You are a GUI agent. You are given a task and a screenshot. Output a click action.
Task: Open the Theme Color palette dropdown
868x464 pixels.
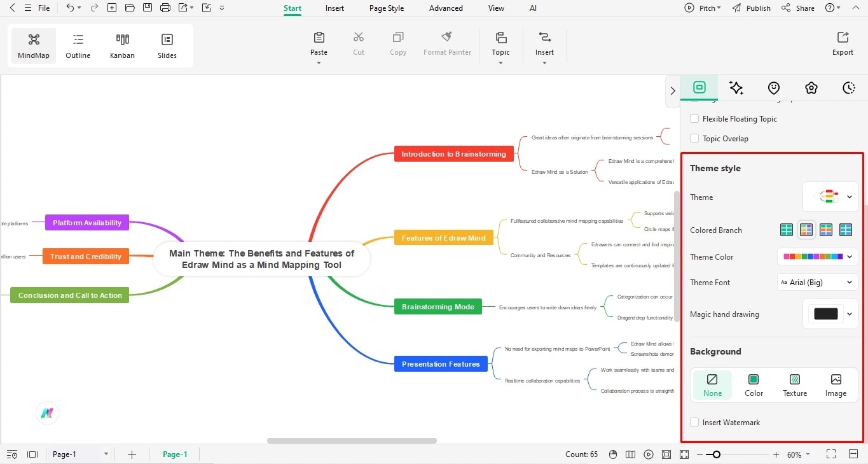coord(818,257)
